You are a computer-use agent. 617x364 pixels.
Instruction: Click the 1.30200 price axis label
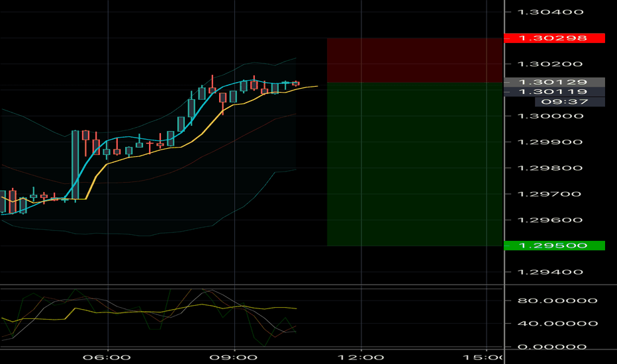[551, 64]
